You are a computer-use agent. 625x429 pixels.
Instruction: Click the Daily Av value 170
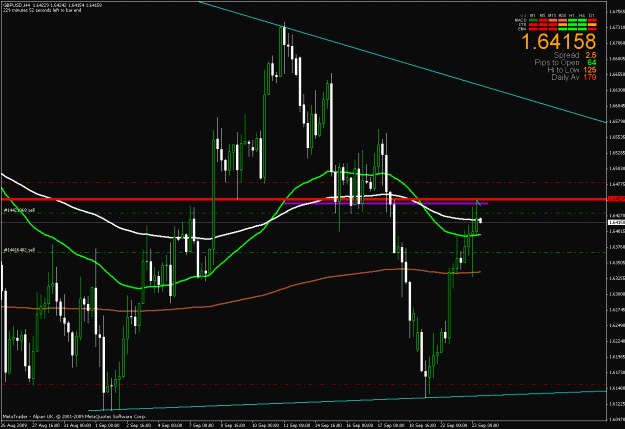point(590,77)
